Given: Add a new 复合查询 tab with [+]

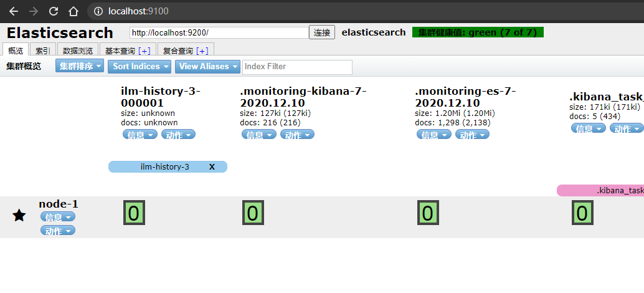Looking at the screenshot, I should point(202,50).
